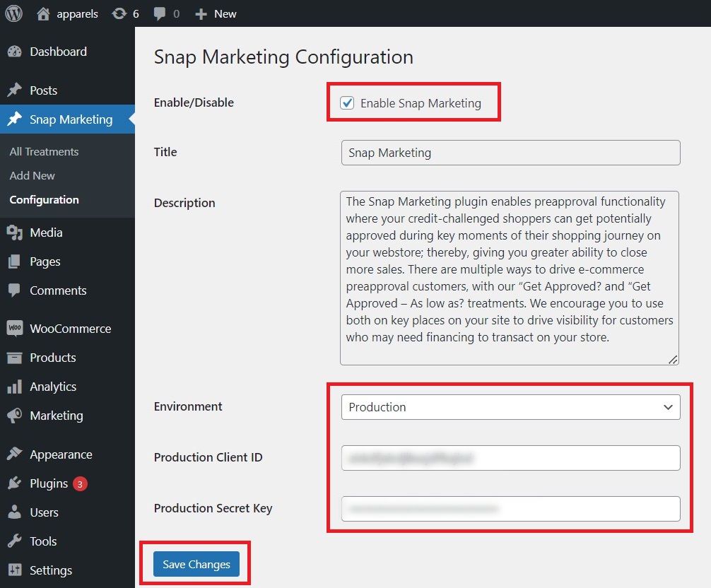Image resolution: width=711 pixels, height=588 pixels.
Task: Click the Analytics bar chart icon
Action: click(x=15, y=387)
